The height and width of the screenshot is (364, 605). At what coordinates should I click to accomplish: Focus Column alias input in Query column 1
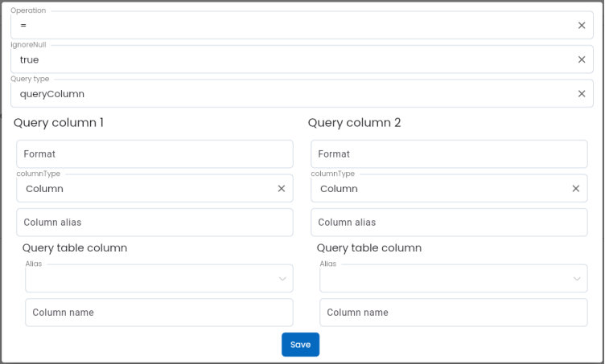tap(154, 223)
